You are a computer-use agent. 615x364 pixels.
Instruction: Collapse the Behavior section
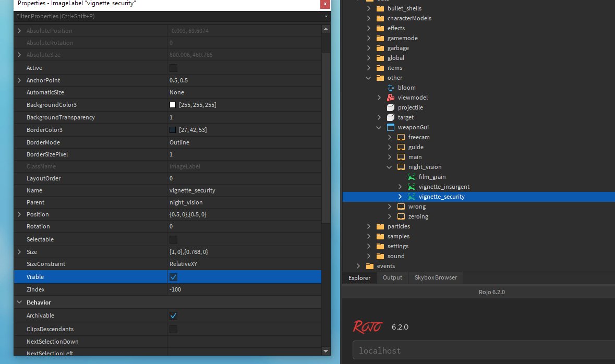pyautogui.click(x=19, y=302)
